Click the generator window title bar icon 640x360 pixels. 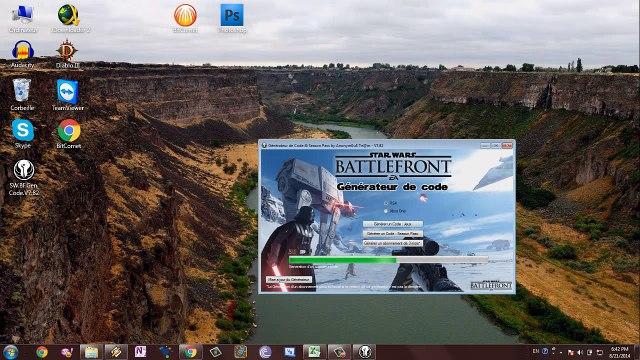coord(264,145)
